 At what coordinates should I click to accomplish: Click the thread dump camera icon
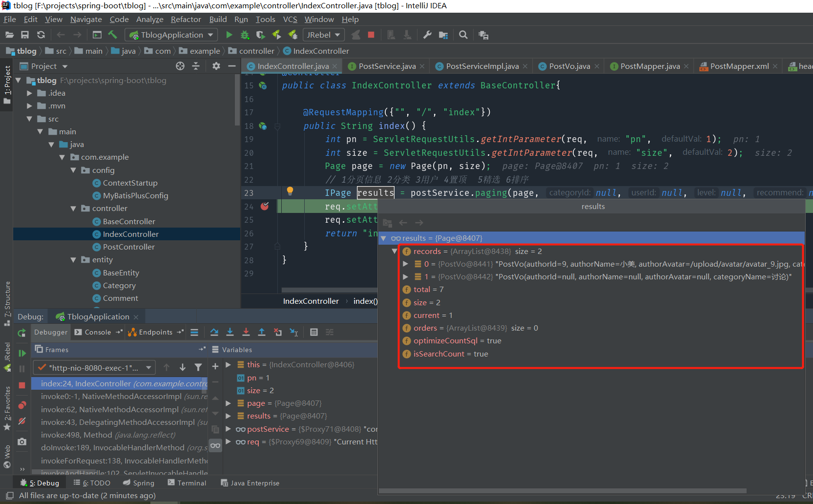22,441
